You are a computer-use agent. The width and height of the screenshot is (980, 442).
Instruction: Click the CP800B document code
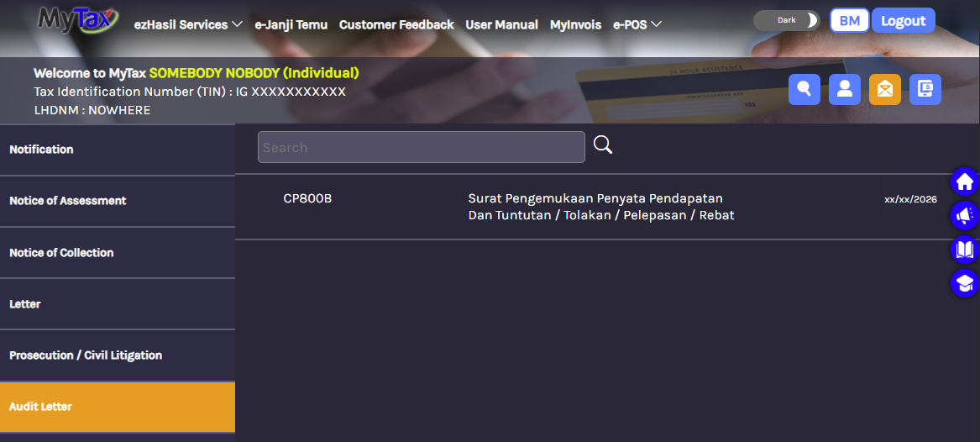[x=307, y=198]
